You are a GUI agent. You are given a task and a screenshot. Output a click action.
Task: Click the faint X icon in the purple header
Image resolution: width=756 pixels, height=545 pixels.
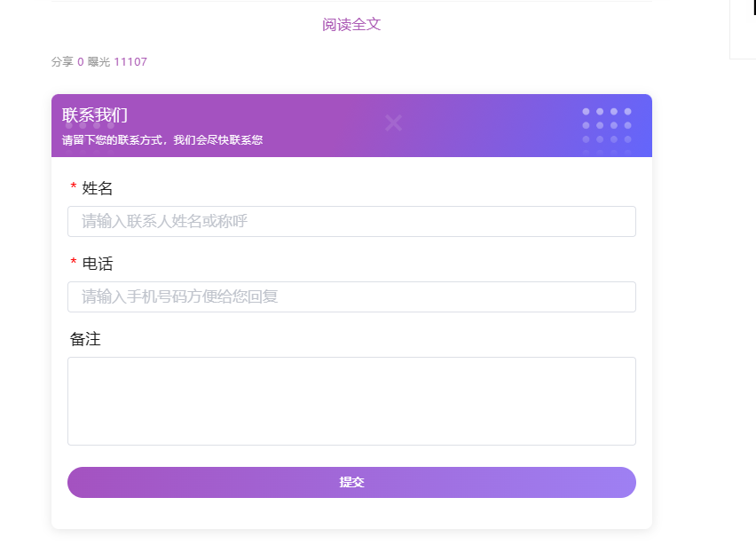[x=393, y=123]
